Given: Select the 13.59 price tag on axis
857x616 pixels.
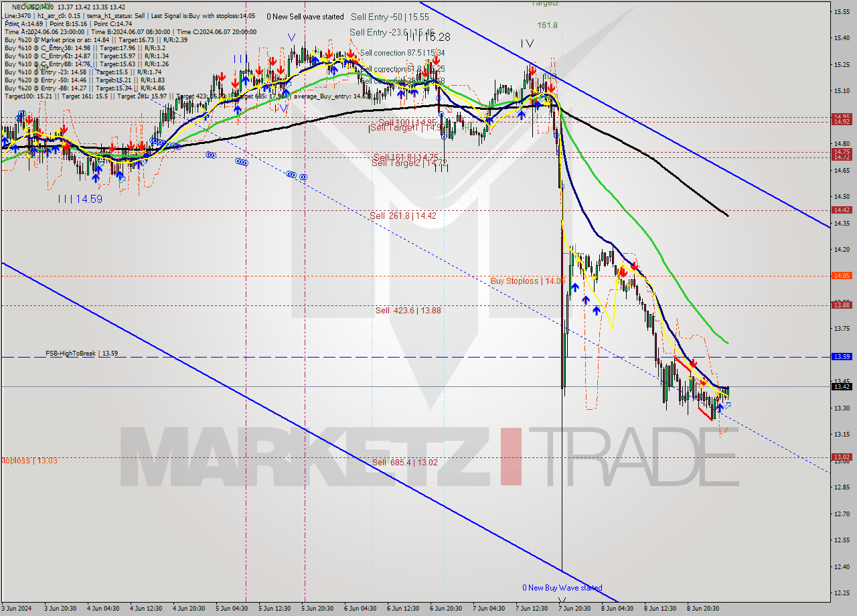Looking at the screenshot, I should coord(842,357).
